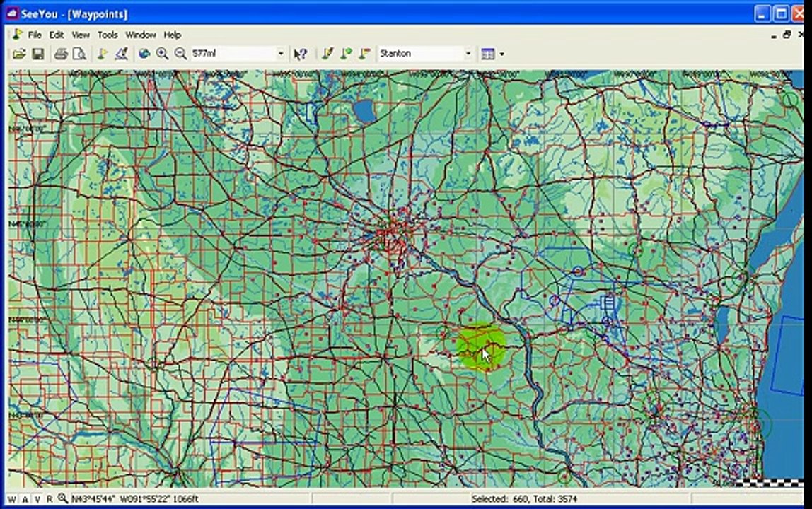Open the File menu

(35, 35)
